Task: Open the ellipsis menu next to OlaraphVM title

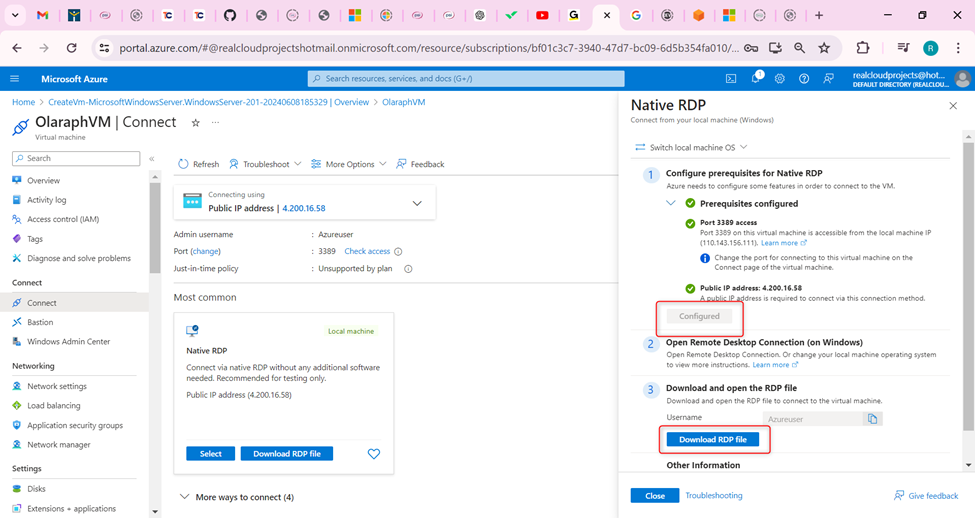Action: tap(215, 123)
